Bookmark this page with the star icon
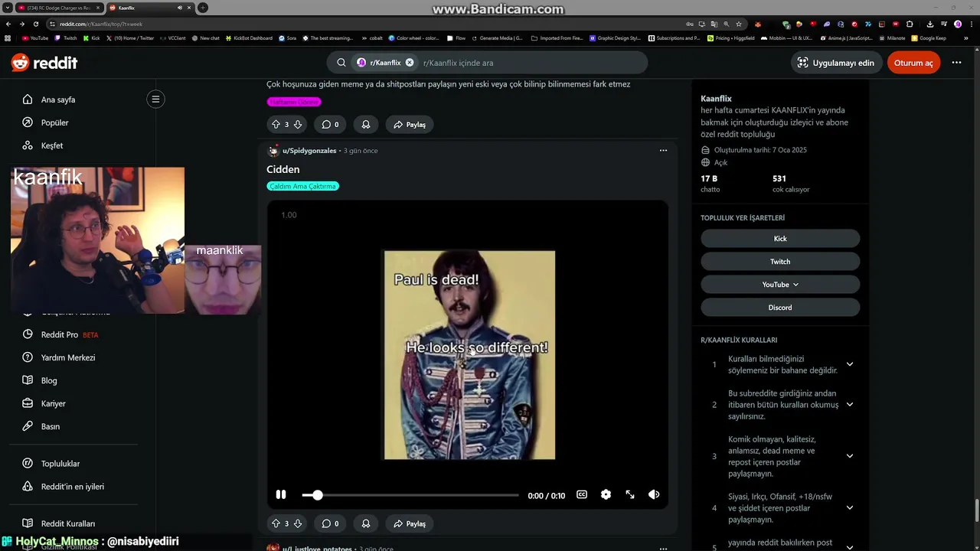Screen dimensions: 980x551 click(738, 24)
